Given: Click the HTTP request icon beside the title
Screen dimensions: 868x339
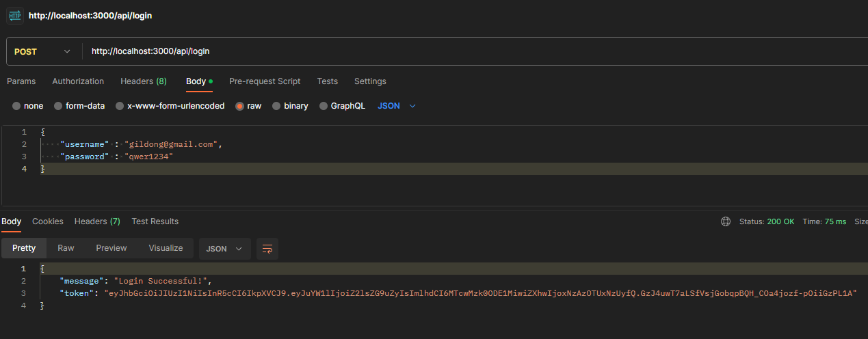Looking at the screenshot, I should click(14, 15).
